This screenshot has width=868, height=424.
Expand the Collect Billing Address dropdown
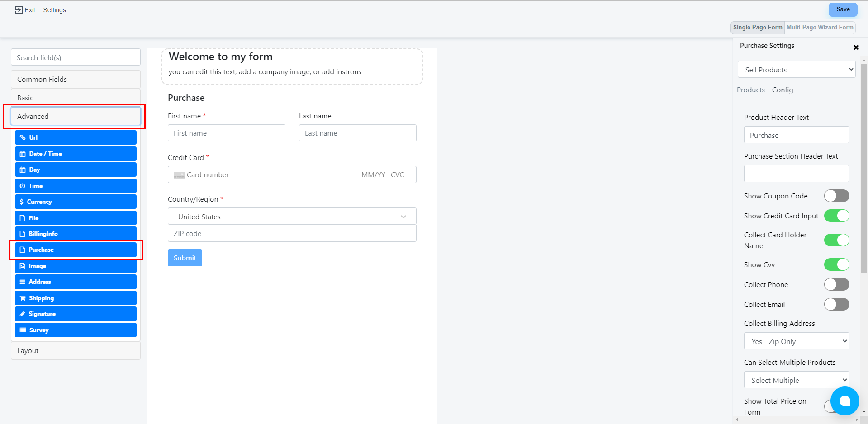click(796, 341)
